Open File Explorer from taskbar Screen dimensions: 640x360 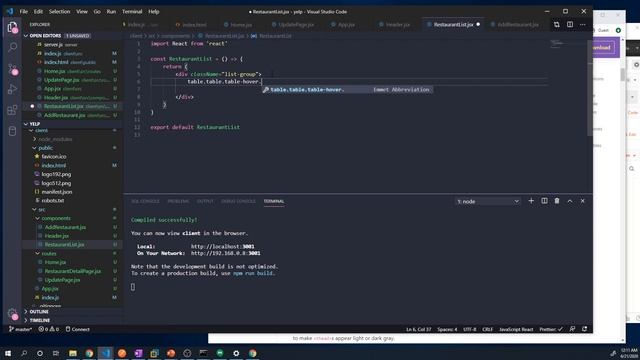click(73, 353)
